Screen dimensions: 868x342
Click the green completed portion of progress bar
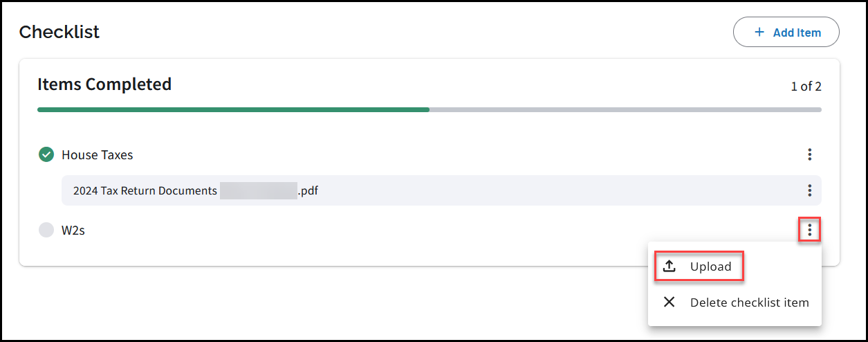tap(233, 109)
